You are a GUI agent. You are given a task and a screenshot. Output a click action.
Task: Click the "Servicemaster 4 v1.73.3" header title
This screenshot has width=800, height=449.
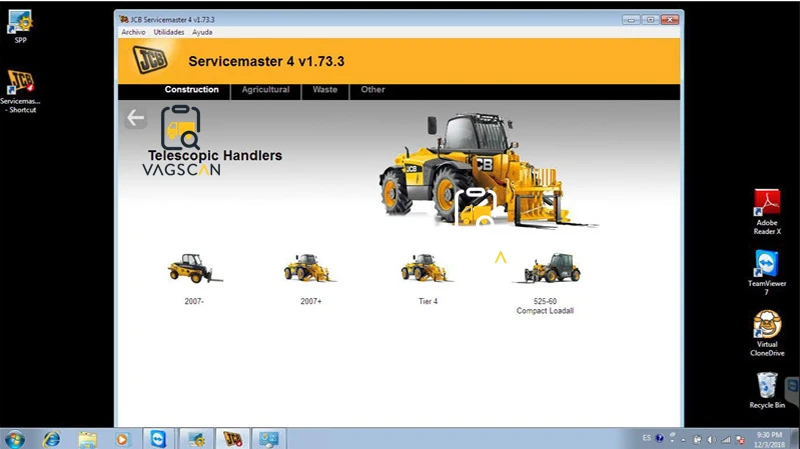266,62
